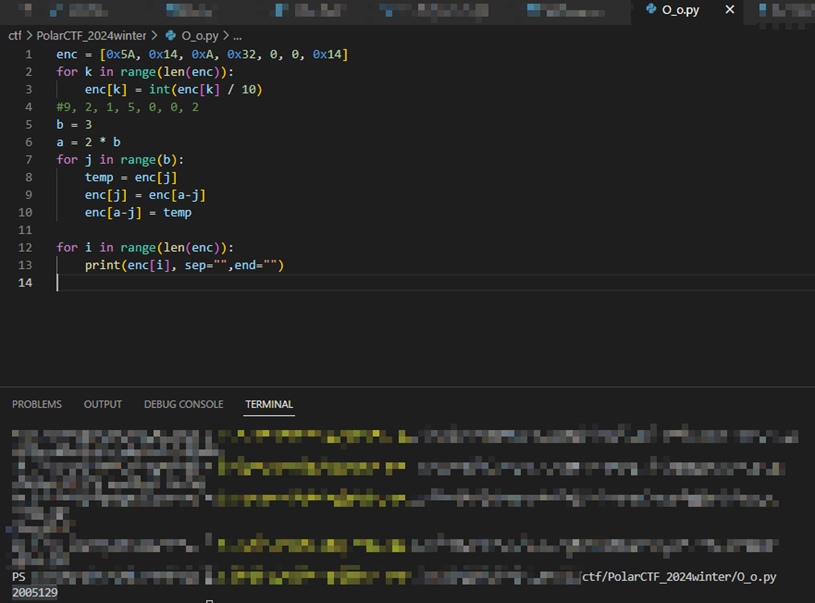Open the DEBUG CONSOLE tab
The image size is (815, 603).
[x=183, y=404]
